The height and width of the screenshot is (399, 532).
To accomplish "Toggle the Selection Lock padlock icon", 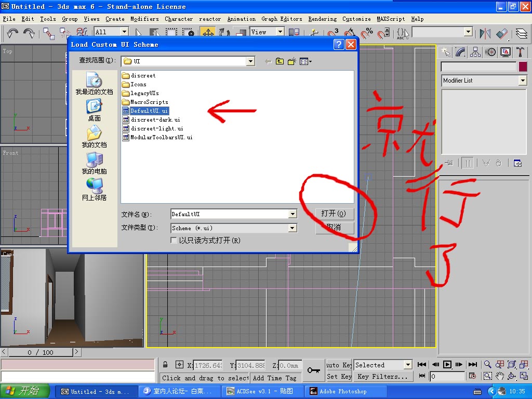I will 165,365.
